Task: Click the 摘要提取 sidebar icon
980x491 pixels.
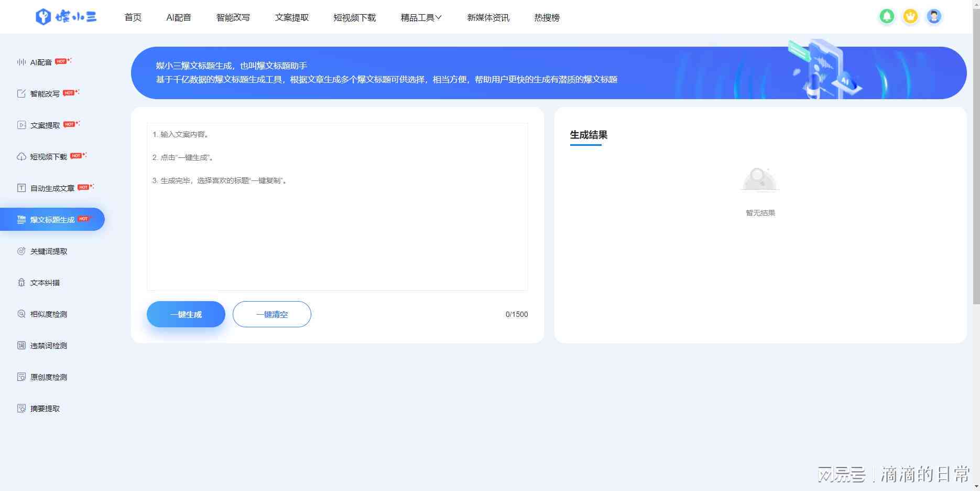Action: pos(21,408)
